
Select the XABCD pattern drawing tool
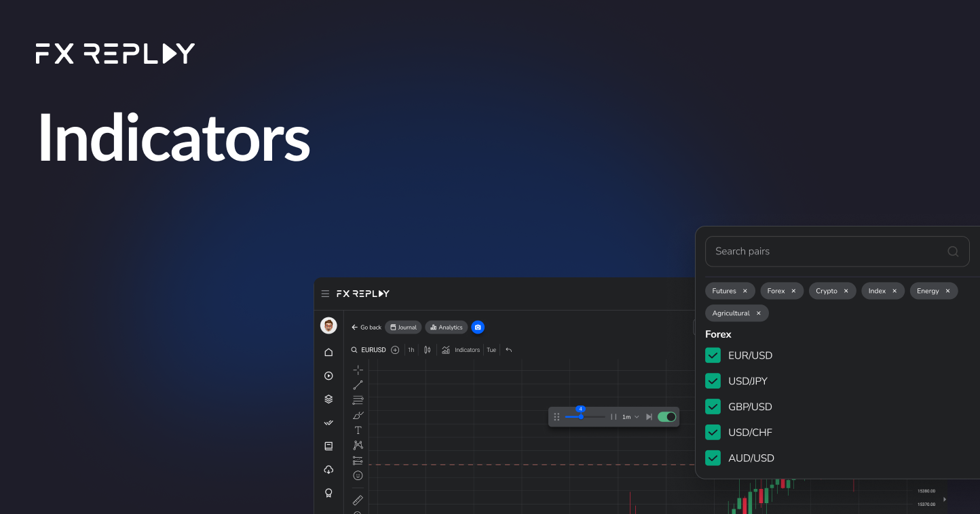tap(358, 445)
